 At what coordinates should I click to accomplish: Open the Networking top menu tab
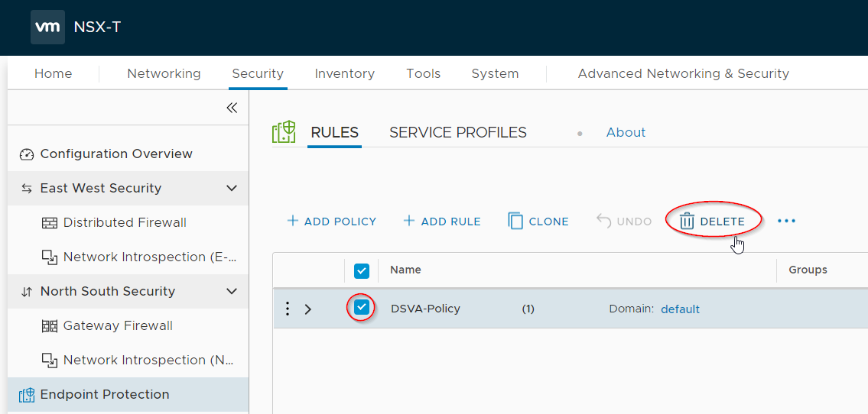point(164,74)
